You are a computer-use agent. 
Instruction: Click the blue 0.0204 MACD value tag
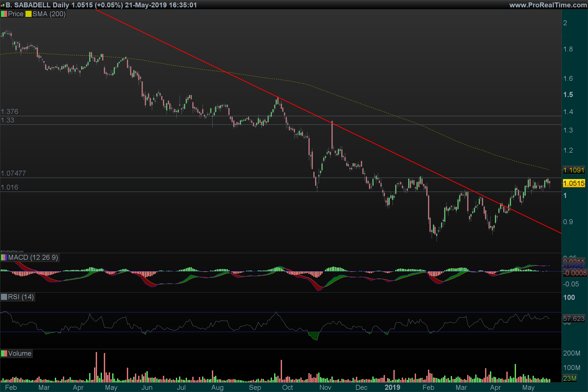pos(574,266)
